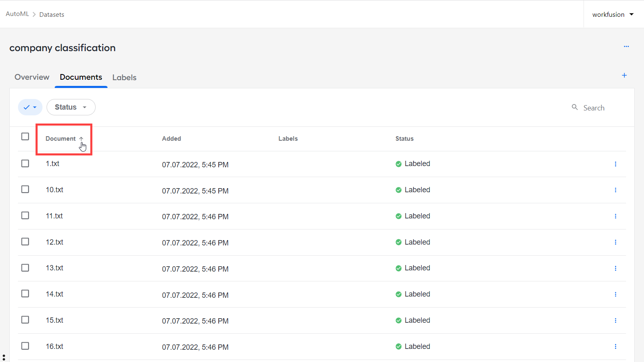
Task: Click the search magnifier icon
Action: click(575, 107)
